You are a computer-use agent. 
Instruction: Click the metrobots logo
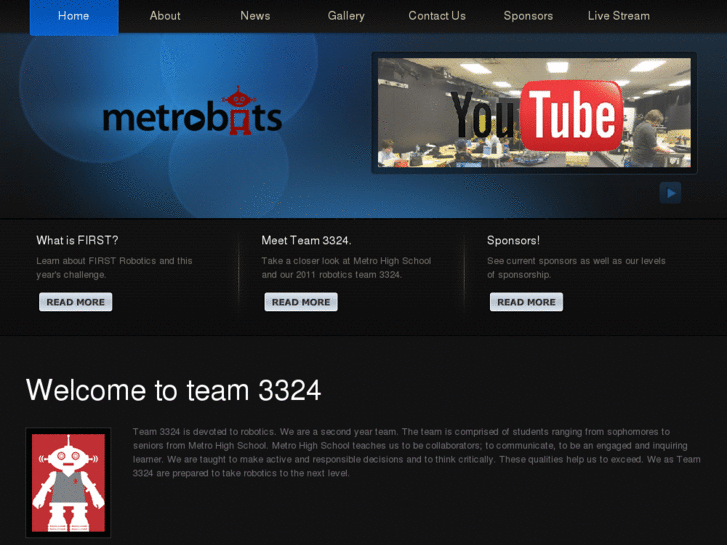coord(192,111)
